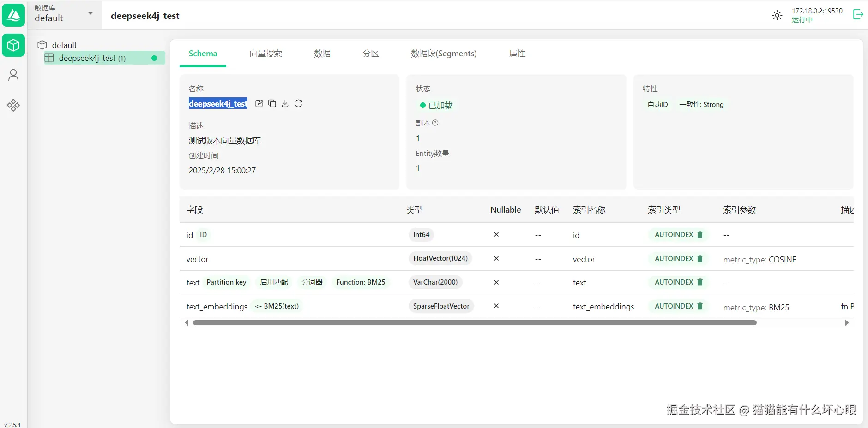Image resolution: width=868 pixels, height=428 pixels.
Task: Switch to the 数据 tab
Action: tap(322, 53)
